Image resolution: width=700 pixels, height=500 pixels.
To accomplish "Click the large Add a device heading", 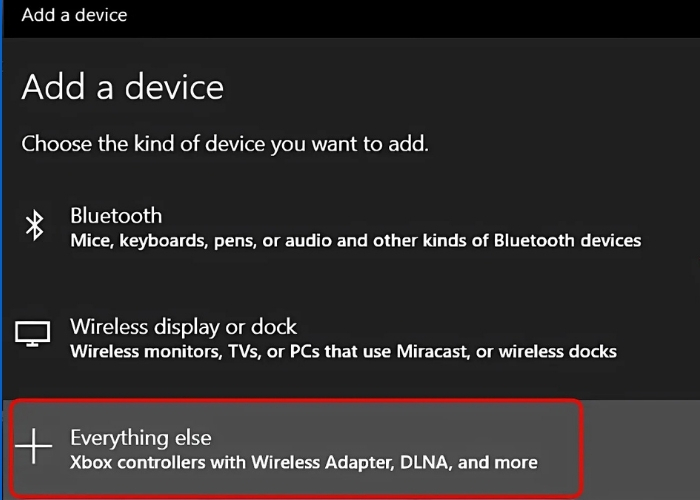I will pos(122,87).
